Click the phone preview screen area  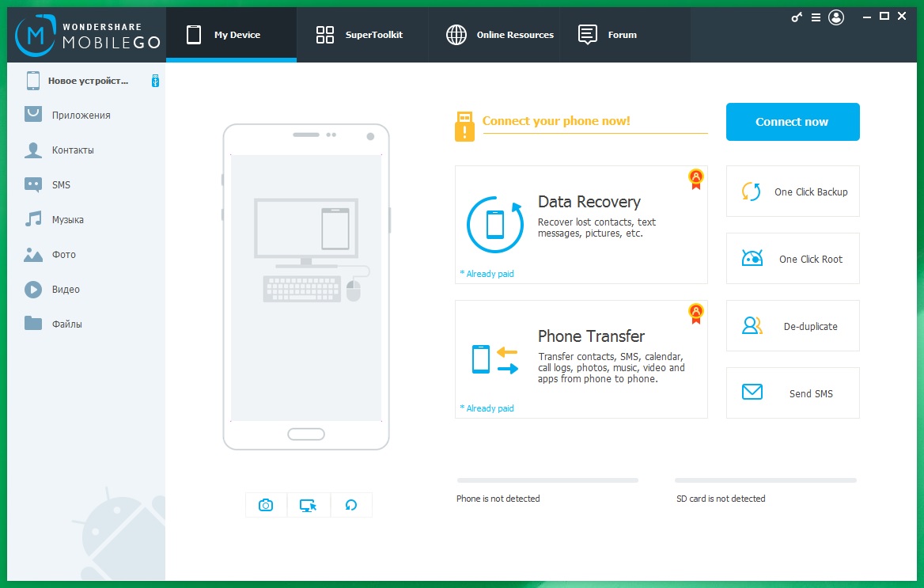tap(306, 288)
